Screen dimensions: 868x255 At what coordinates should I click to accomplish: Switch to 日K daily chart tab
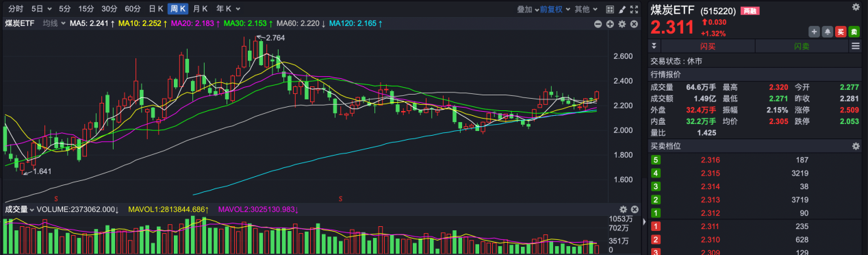tap(156, 9)
